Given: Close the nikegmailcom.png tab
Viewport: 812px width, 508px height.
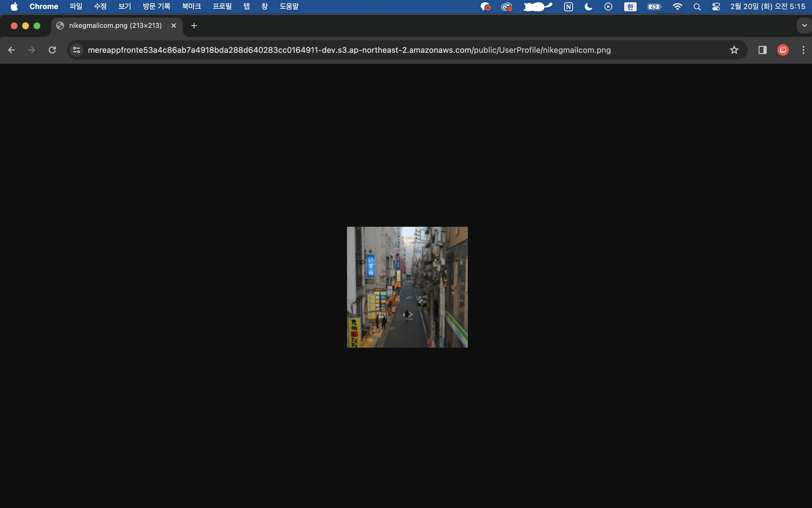Looking at the screenshot, I should click(x=174, y=26).
